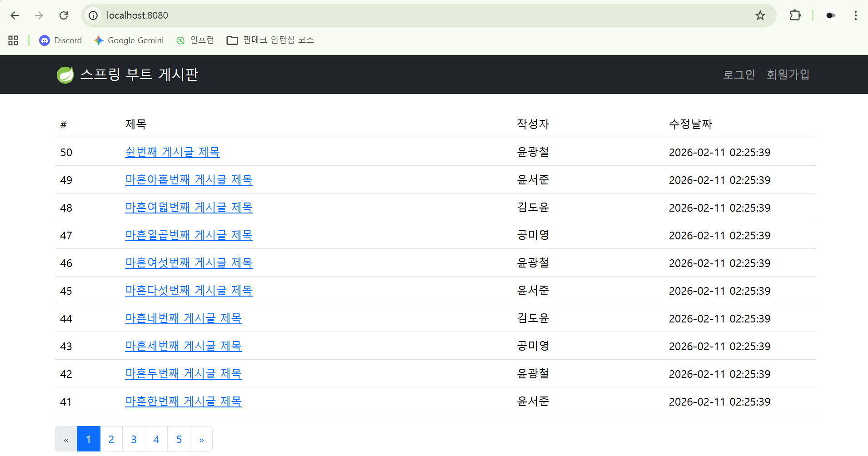Click the 회원가입 navigation link
The width and height of the screenshot is (868, 456).
tap(788, 74)
